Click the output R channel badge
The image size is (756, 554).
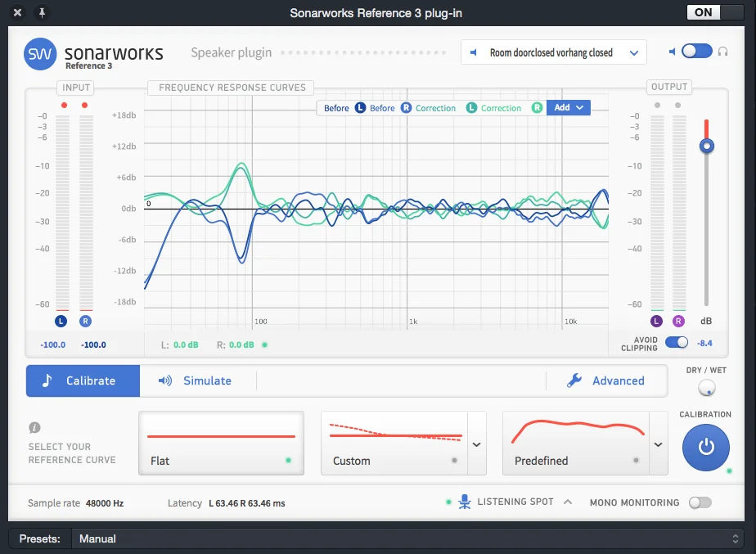click(x=678, y=321)
